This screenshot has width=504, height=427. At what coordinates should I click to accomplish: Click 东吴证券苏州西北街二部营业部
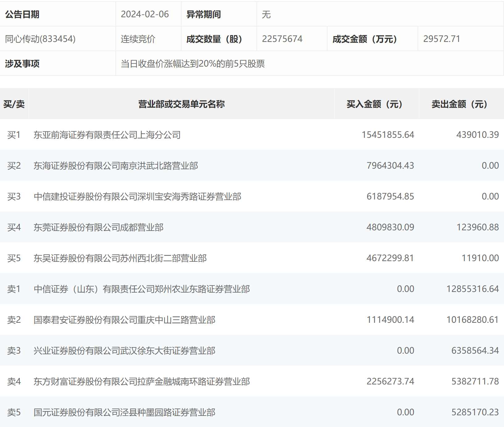point(120,258)
